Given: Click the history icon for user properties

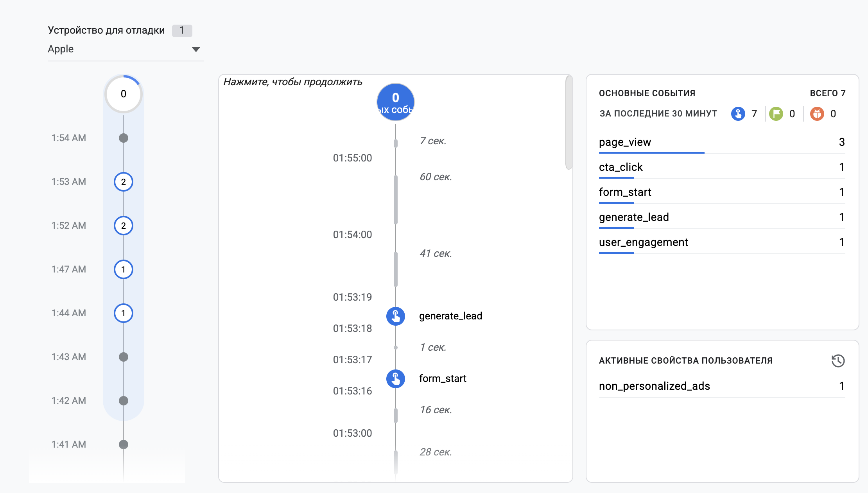Looking at the screenshot, I should click(838, 360).
